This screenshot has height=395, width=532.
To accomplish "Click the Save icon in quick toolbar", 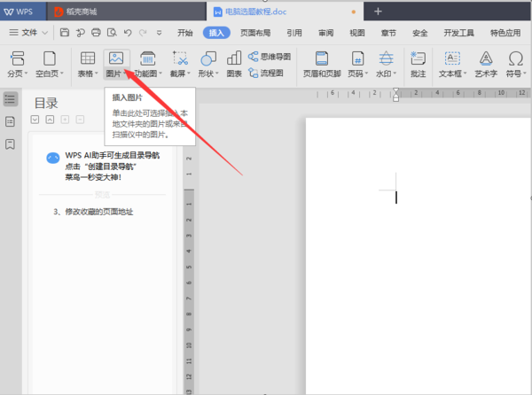I will pos(65,33).
